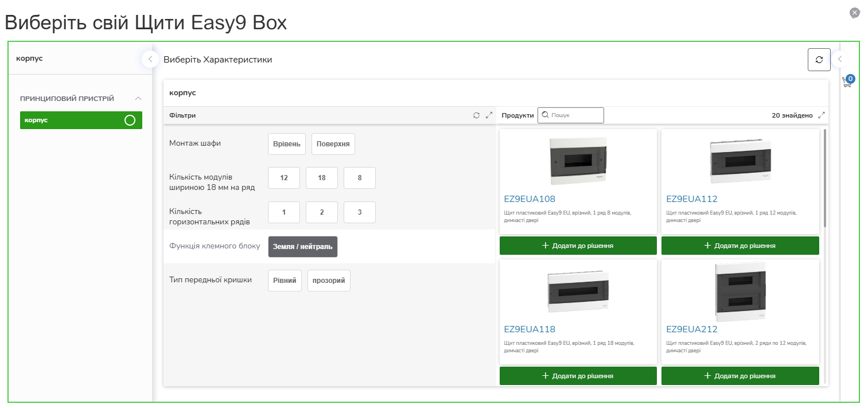Add EZ9EUA118 to solution
Screen dimensions: 868x408
point(578,376)
